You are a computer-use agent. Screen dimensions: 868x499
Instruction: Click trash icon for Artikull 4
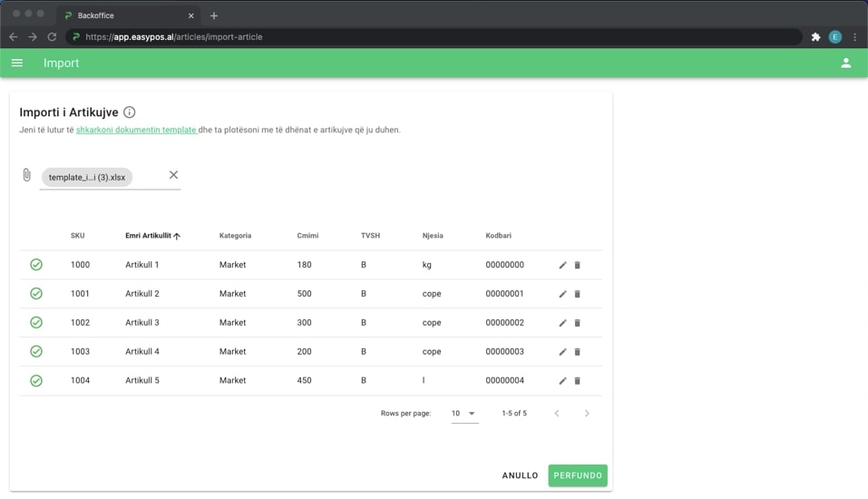pyautogui.click(x=578, y=352)
